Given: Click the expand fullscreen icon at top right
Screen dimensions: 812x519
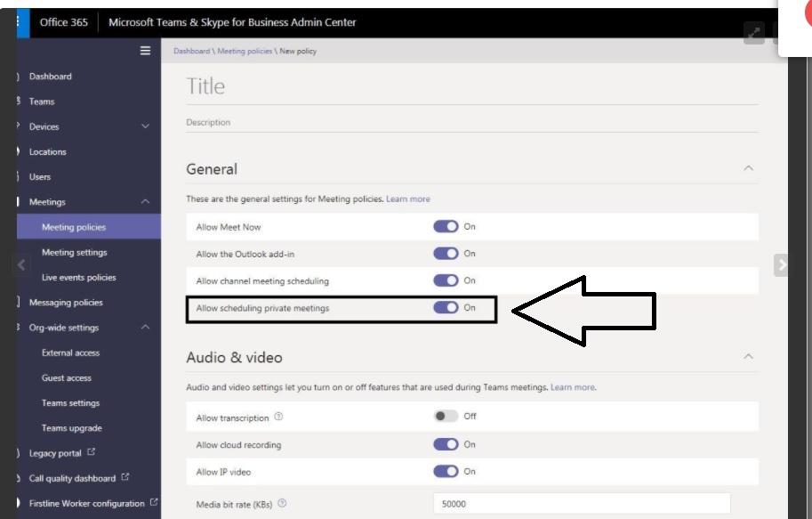Looking at the screenshot, I should click(754, 33).
